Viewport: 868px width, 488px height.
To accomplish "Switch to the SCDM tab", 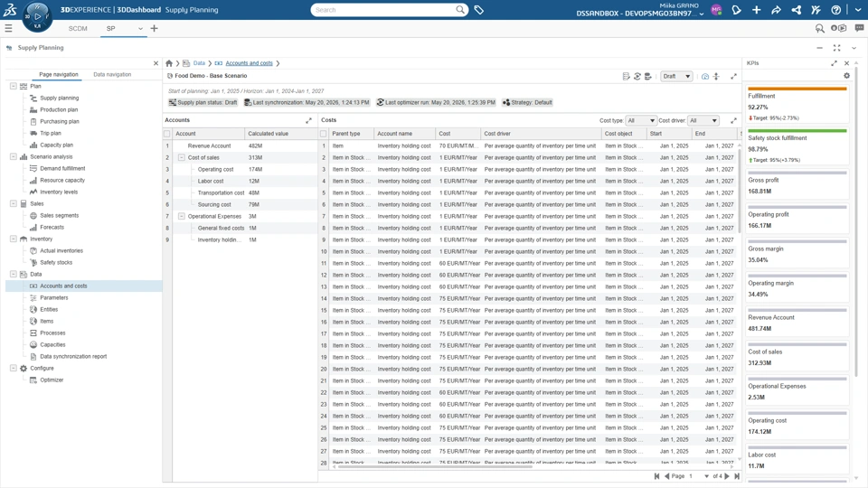I will pyautogui.click(x=78, y=29).
